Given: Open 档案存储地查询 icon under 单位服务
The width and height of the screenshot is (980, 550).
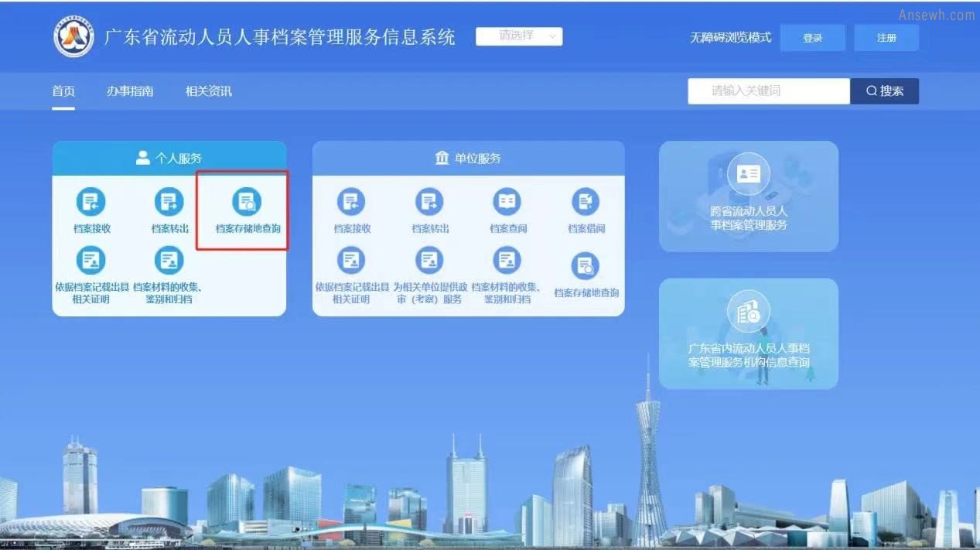Looking at the screenshot, I should pyautogui.click(x=586, y=267).
